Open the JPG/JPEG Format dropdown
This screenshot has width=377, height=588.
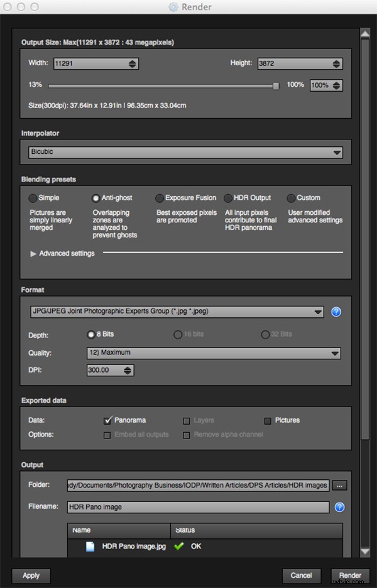177,312
